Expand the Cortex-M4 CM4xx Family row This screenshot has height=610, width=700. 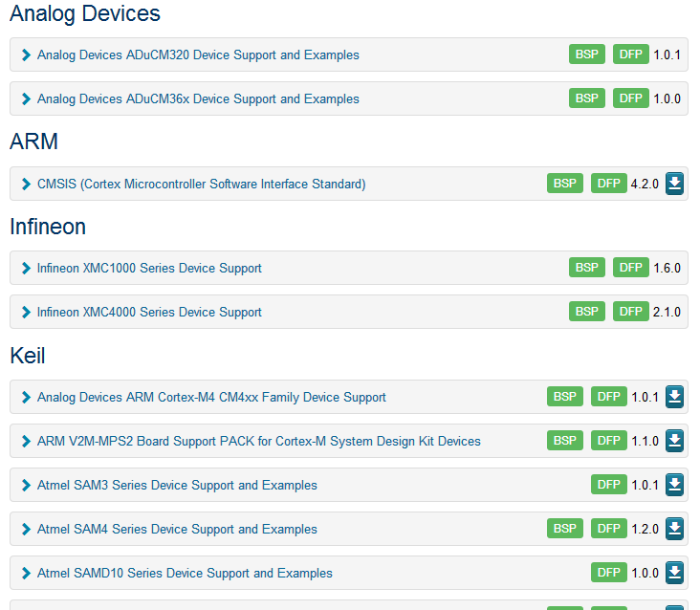(x=27, y=397)
